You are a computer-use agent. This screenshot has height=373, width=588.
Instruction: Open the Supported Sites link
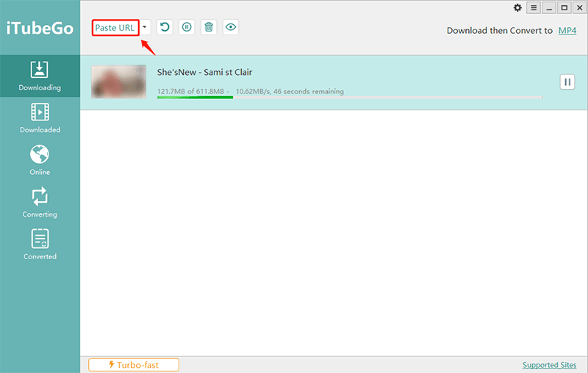[549, 365]
